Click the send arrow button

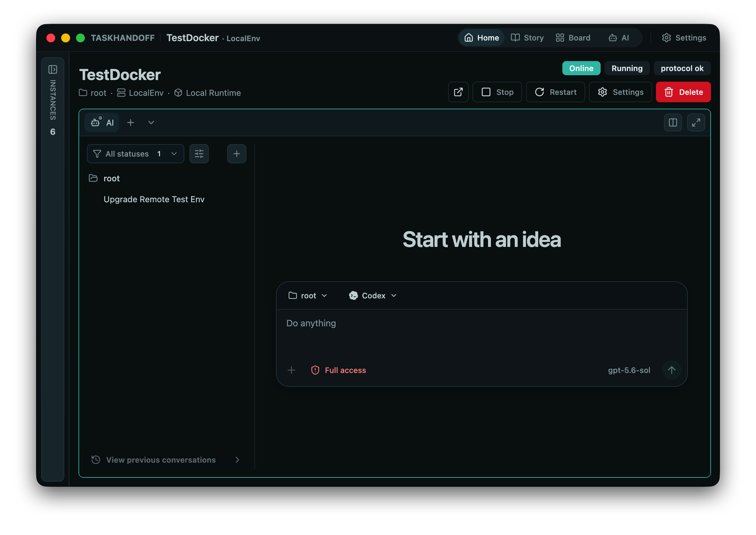pyautogui.click(x=671, y=370)
